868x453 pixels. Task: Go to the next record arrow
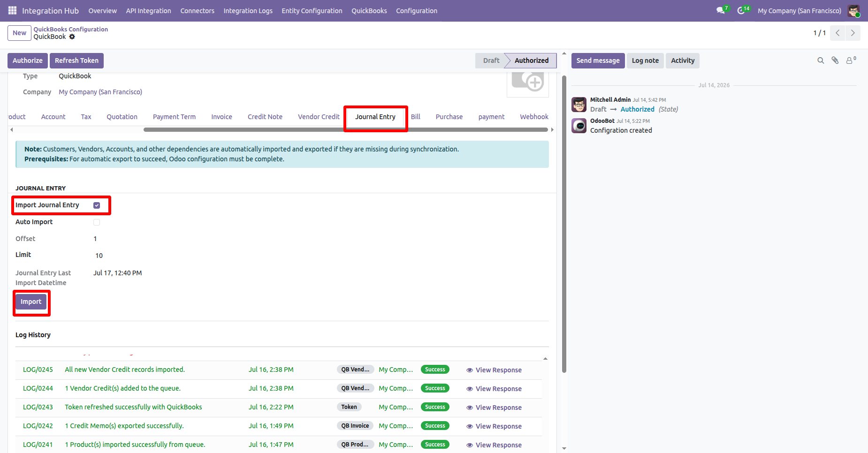[853, 33]
